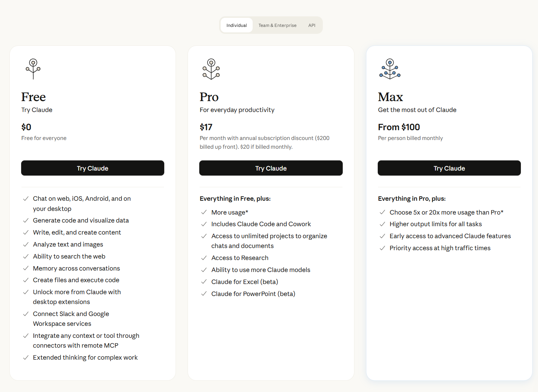This screenshot has width=538, height=392.
Task: Click checkmark beside Memory across conversations
Action: [26, 268]
